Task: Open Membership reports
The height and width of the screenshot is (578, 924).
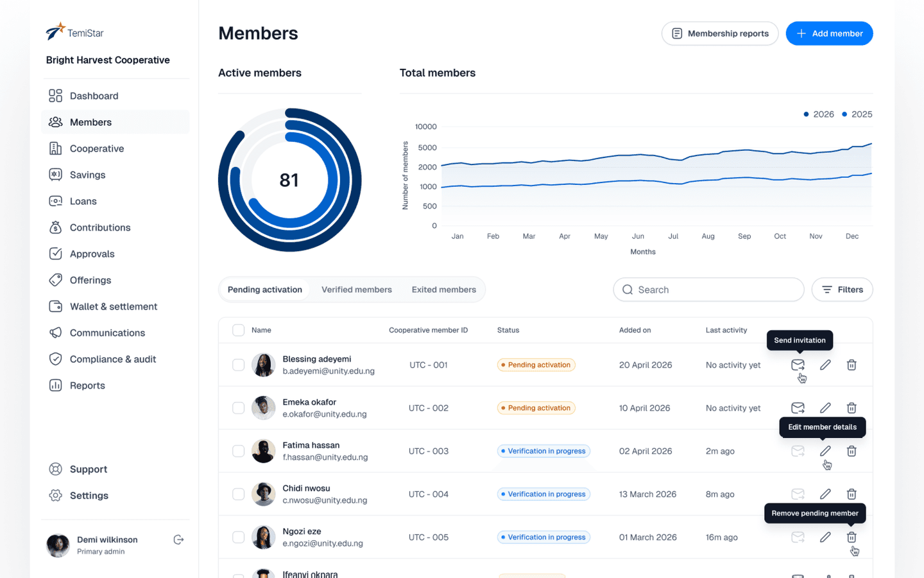Action: [720, 33]
